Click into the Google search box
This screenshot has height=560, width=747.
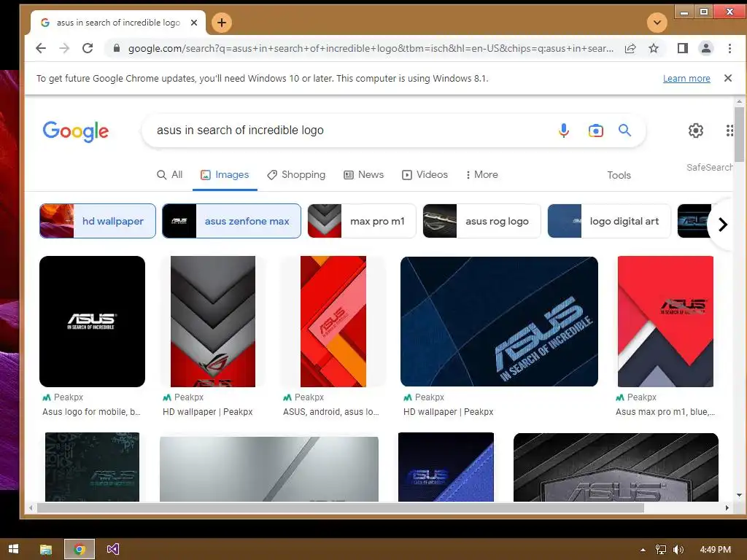pos(352,130)
